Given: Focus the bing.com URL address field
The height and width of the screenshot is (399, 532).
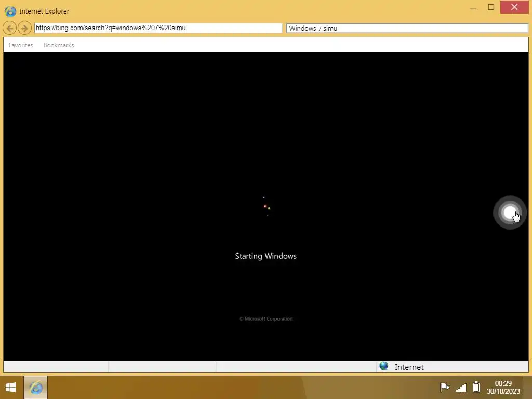Looking at the screenshot, I should 158,28.
